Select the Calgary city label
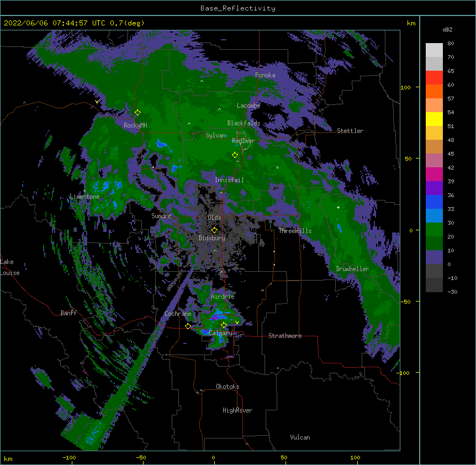The width and height of the screenshot is (476, 465). (221, 333)
